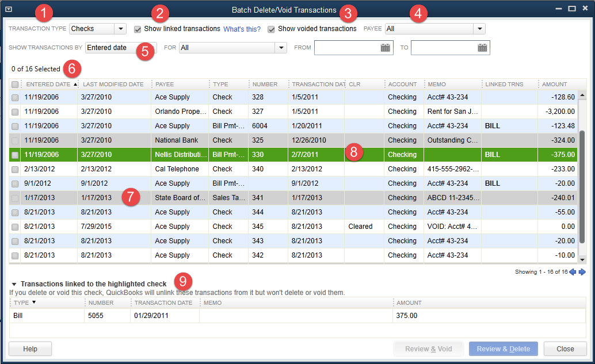Viewport: 595px width, 364px height.
Task: Go to previous page arrow
Action: [573, 272]
